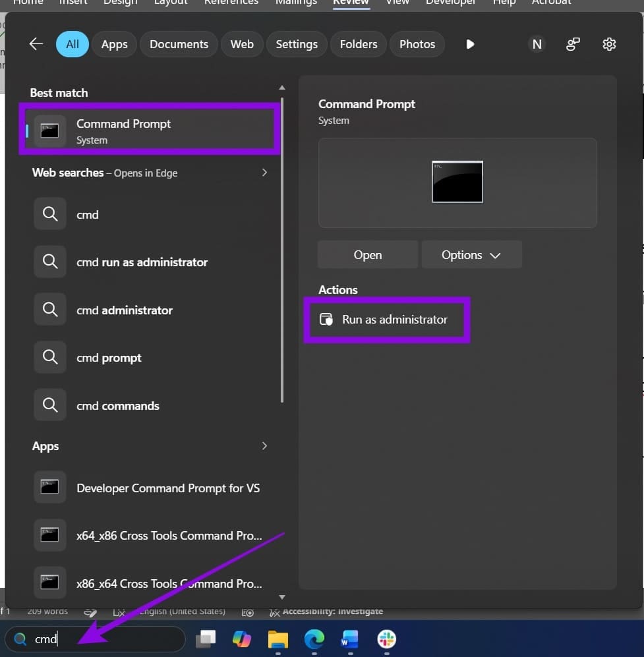
Task: Open search settings gear icon
Action: (x=609, y=44)
